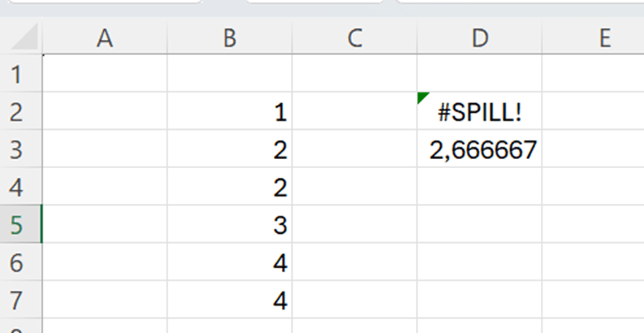Select the cell containing 2,666667

pos(479,151)
